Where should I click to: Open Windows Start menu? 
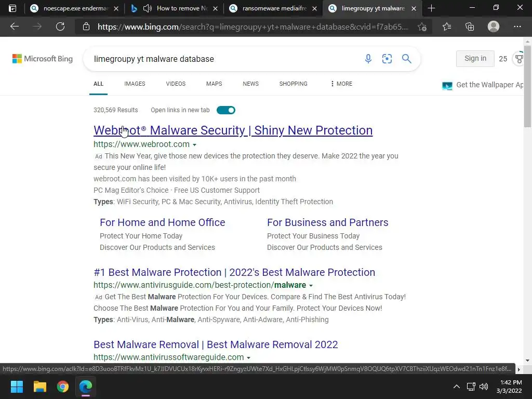point(17,387)
